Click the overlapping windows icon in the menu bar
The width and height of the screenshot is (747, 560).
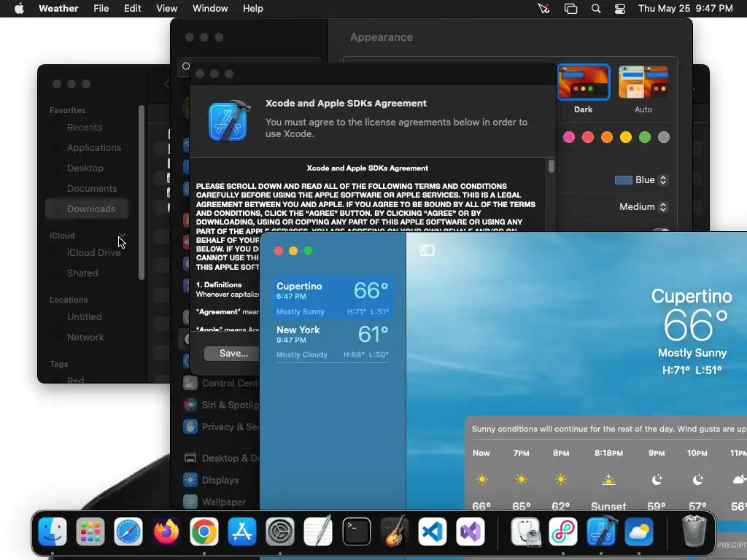[570, 9]
